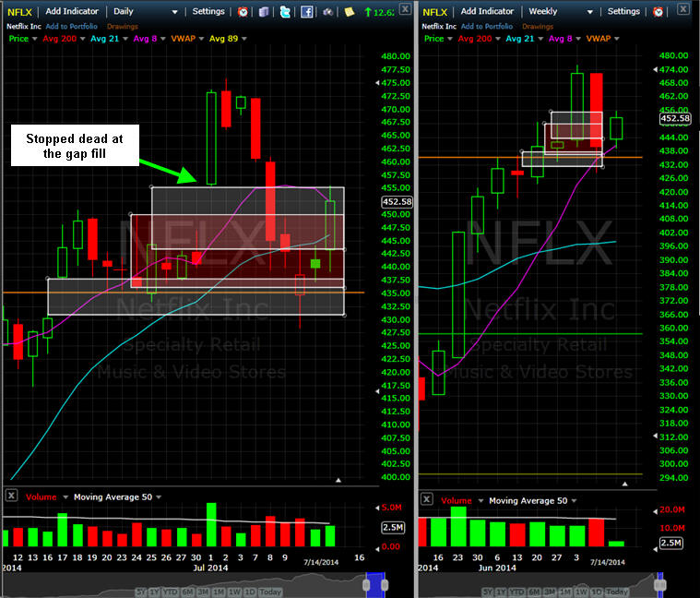Select YTD range in Daily chart

(x=170, y=592)
